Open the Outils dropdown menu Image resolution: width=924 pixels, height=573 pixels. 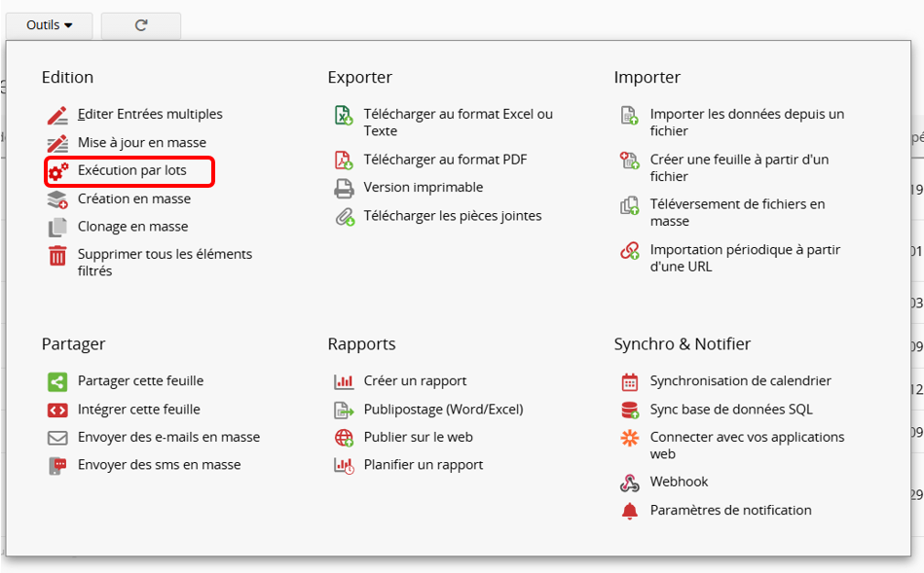pyautogui.click(x=49, y=25)
